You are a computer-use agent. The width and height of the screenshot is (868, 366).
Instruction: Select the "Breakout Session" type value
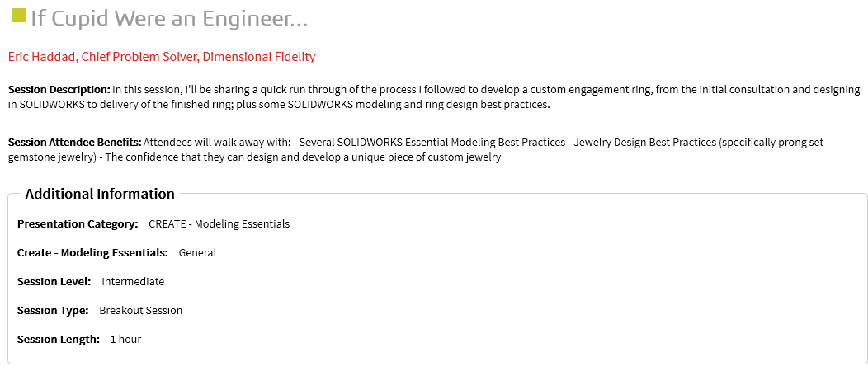(x=140, y=311)
